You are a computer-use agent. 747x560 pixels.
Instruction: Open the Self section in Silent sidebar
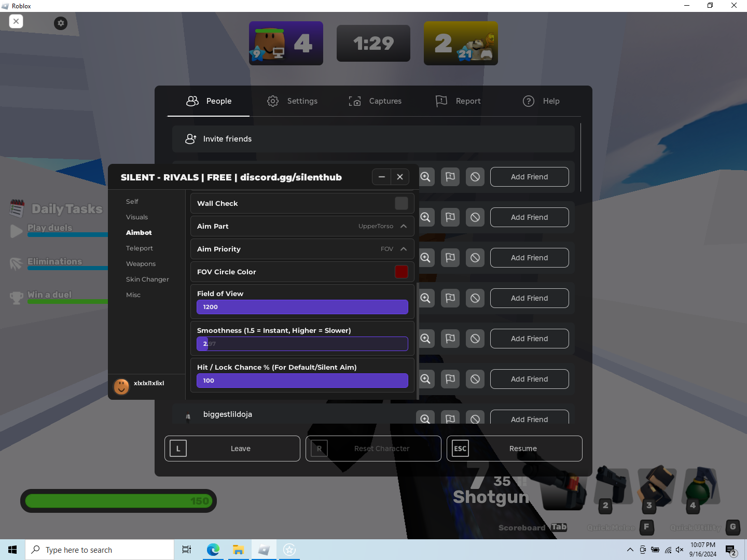(x=132, y=202)
